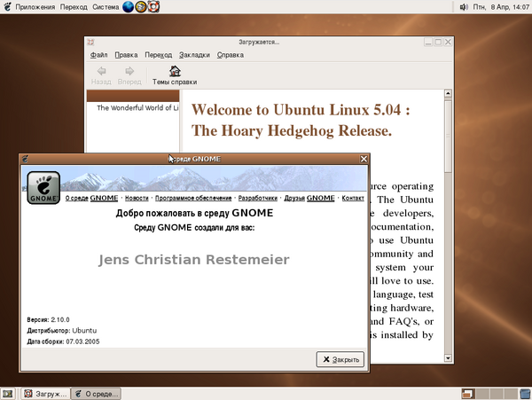Viewport: 532px width, 400px height.
Task: Click the GNOME foot logo in the dialog
Action: [x=43, y=187]
